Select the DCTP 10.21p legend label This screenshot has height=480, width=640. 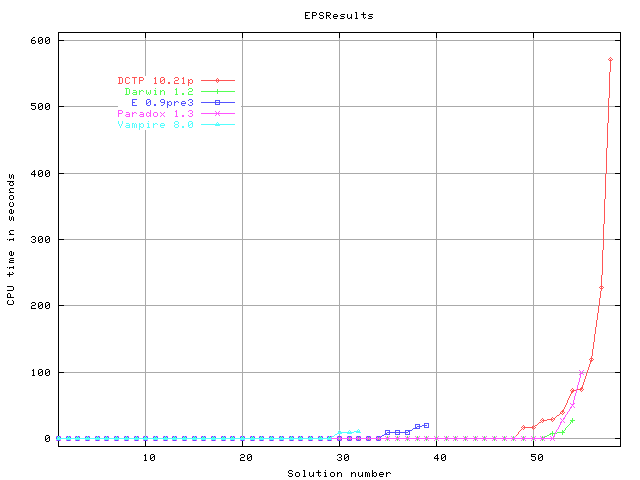tap(156, 81)
